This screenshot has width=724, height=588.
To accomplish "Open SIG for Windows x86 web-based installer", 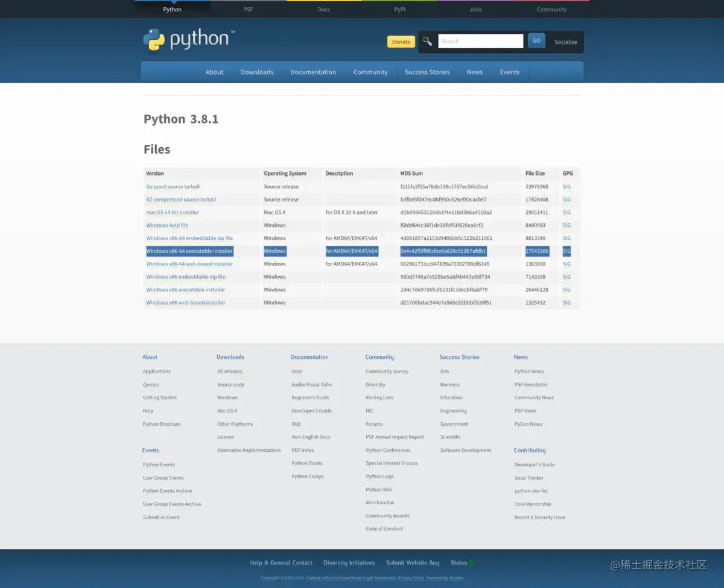I will click(567, 303).
